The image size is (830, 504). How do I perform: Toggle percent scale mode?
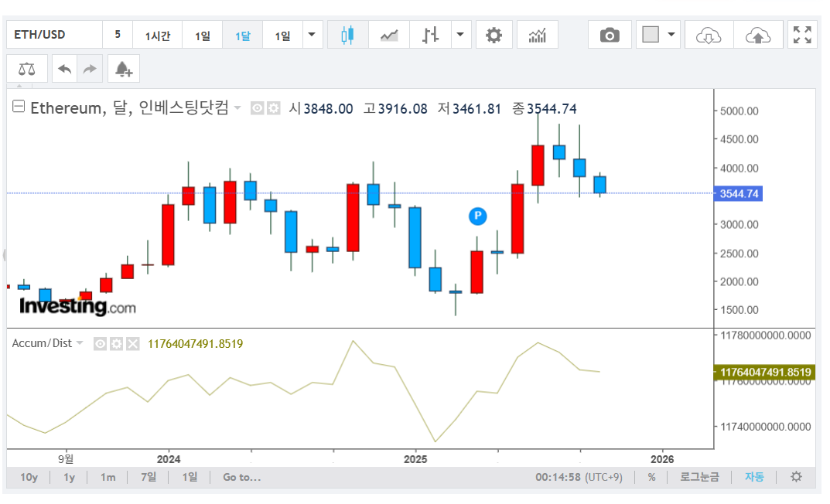click(x=651, y=477)
